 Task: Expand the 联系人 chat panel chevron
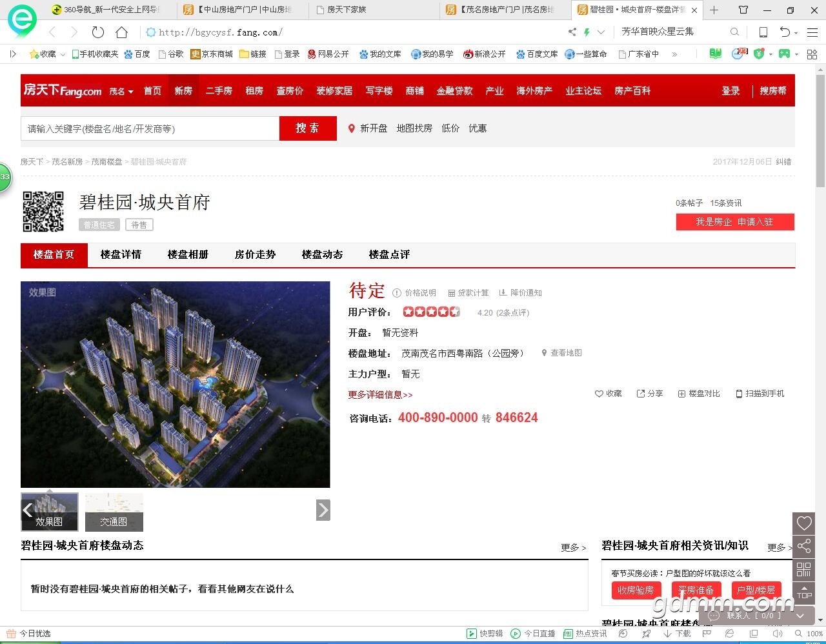800,616
